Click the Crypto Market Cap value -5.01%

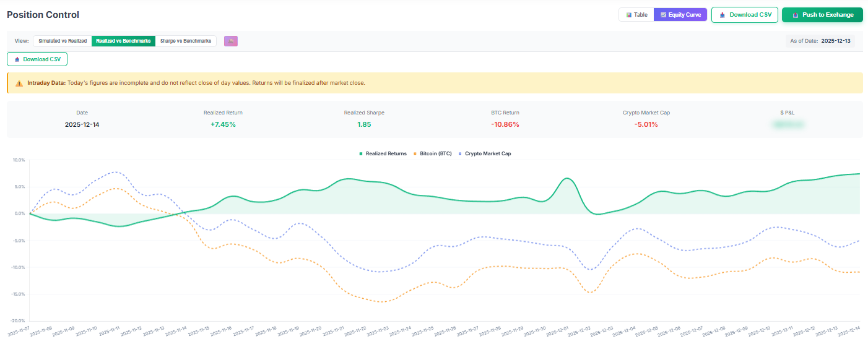[x=646, y=124]
